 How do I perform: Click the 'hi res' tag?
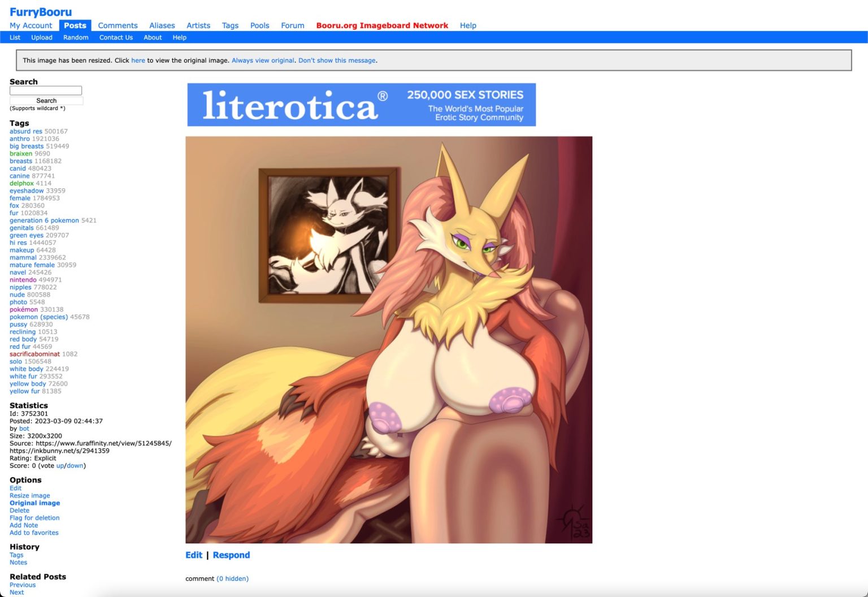click(18, 243)
